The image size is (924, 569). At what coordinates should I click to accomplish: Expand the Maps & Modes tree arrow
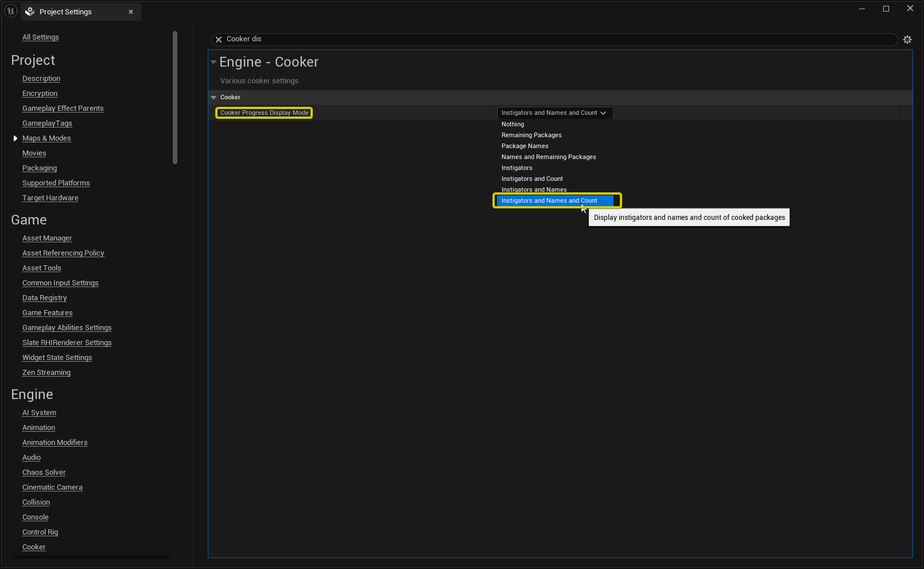[15, 138]
